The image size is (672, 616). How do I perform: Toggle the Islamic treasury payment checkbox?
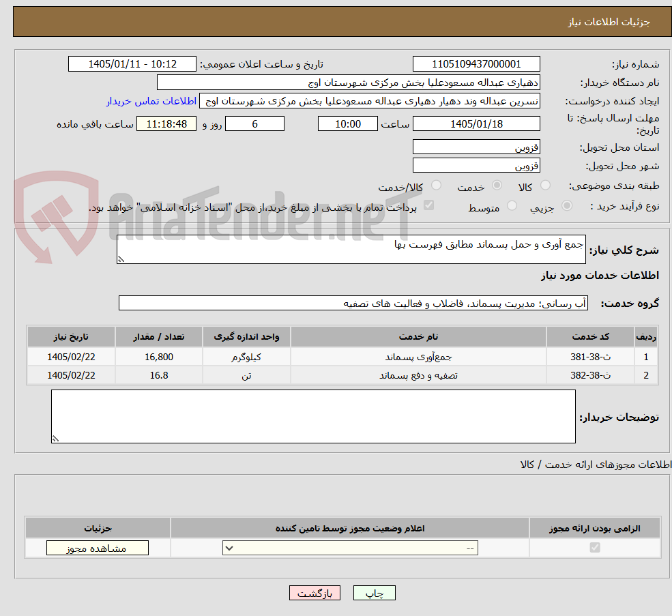428,205
